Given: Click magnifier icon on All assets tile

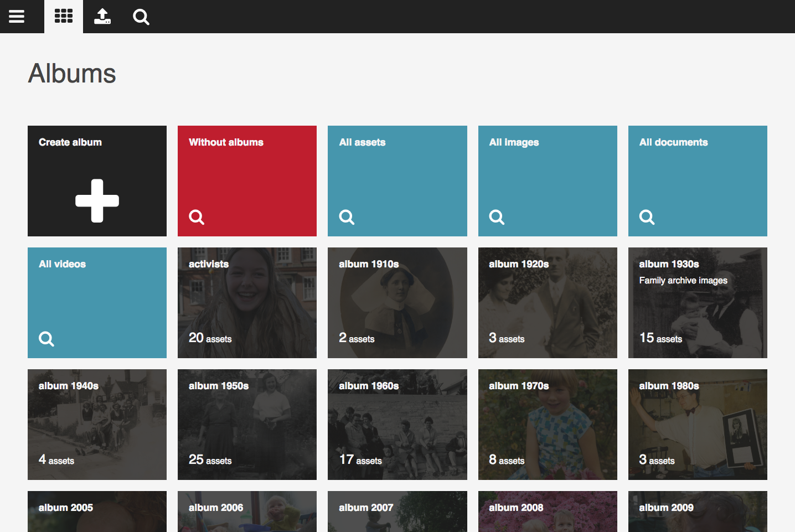Looking at the screenshot, I should (x=347, y=217).
